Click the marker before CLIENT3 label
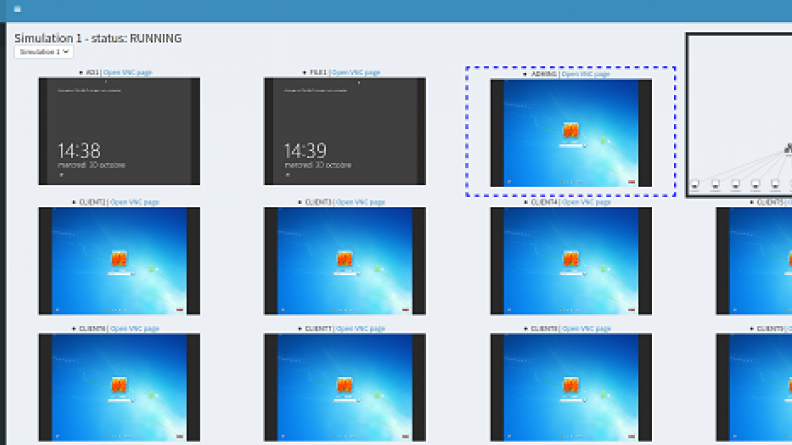The height and width of the screenshot is (445, 792). [x=300, y=202]
